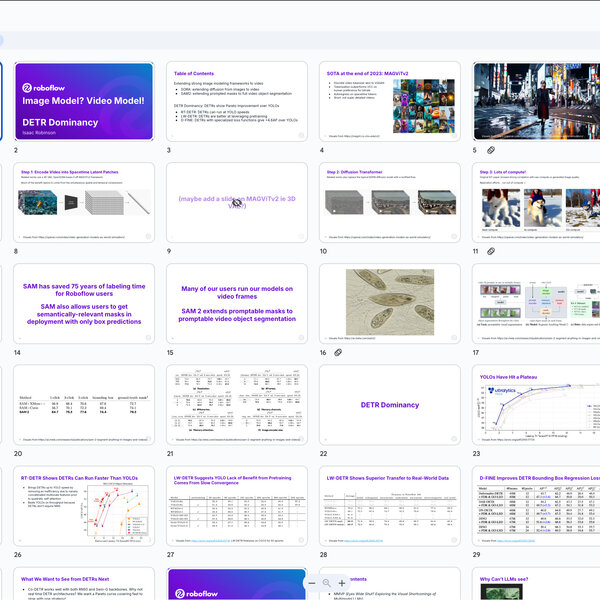Click the animation icon beside slide 16

[338, 352]
